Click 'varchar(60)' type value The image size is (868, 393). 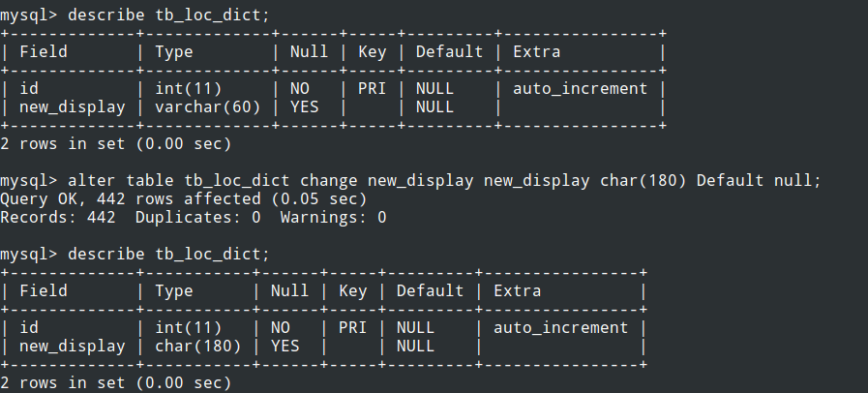tap(208, 106)
